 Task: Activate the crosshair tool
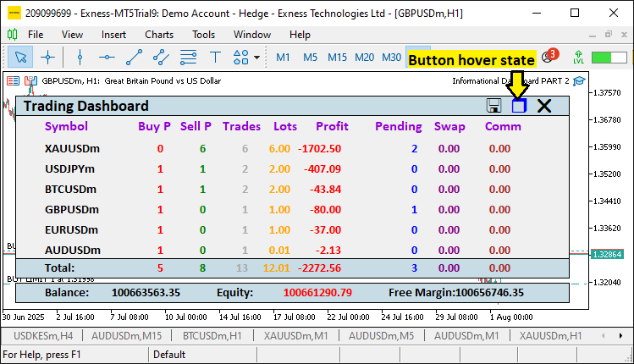47,57
